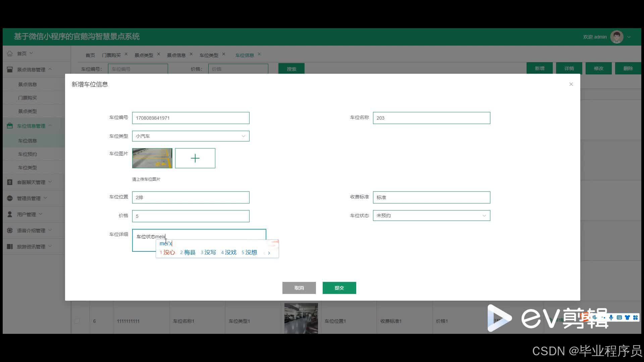
Task: Toggle the checkbox for row 6
Action: 77,321
